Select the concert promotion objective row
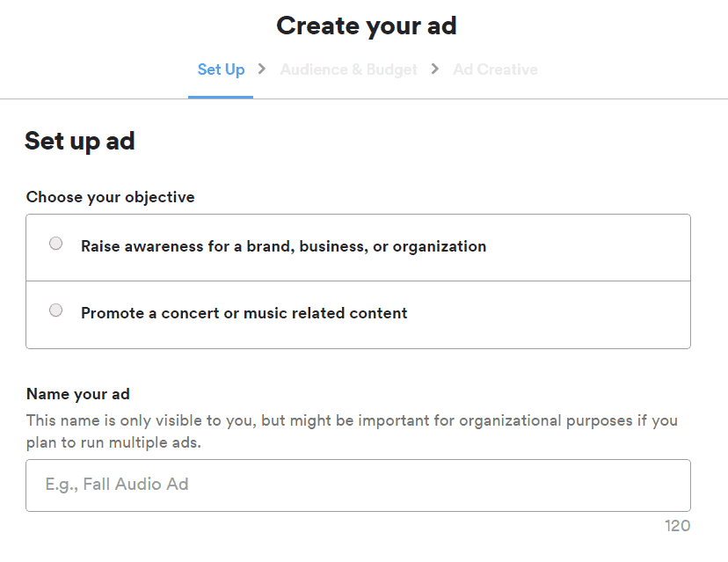 358,313
